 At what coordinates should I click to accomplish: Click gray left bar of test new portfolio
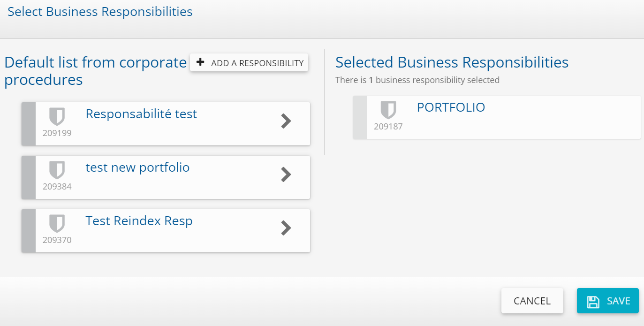pyautogui.click(x=29, y=177)
